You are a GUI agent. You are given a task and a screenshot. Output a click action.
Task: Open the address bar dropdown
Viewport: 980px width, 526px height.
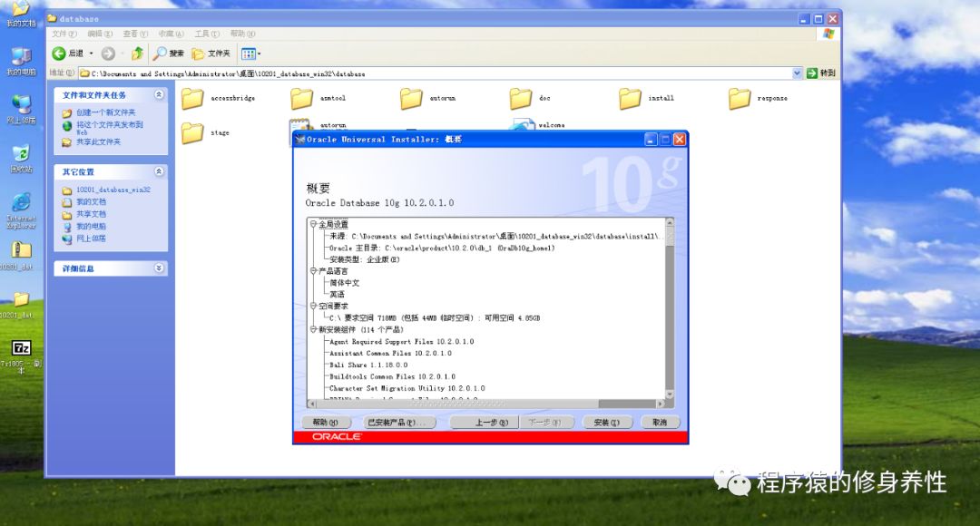coord(798,72)
